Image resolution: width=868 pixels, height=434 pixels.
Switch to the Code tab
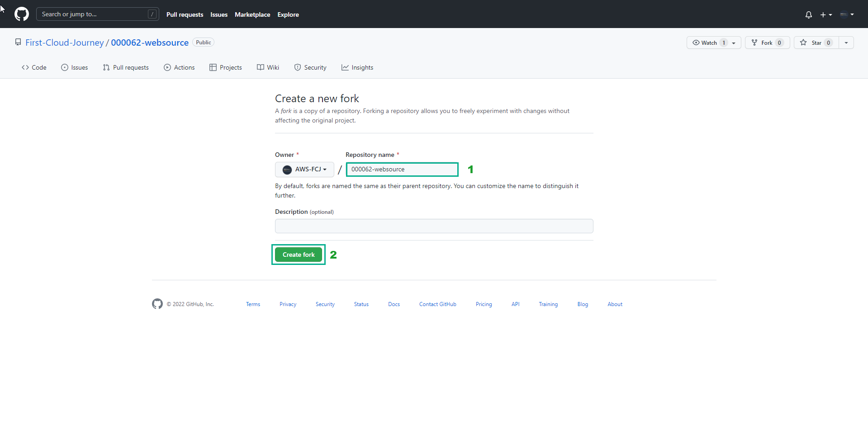click(x=34, y=67)
